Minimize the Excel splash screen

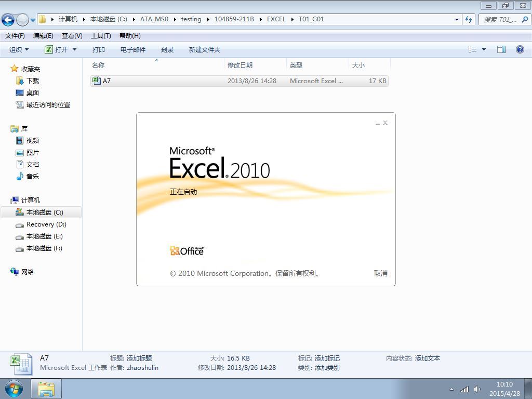tap(378, 123)
